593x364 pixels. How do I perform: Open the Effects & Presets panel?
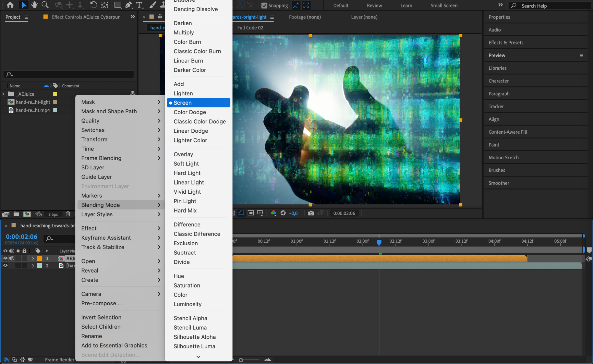[506, 42]
